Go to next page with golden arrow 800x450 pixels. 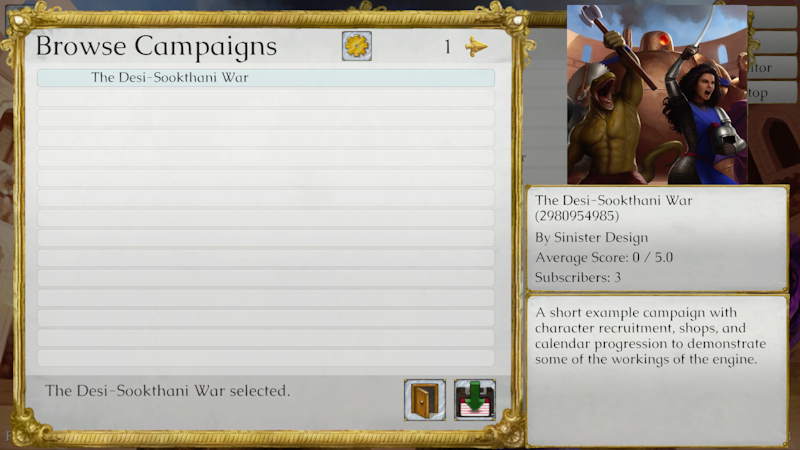coord(476,46)
